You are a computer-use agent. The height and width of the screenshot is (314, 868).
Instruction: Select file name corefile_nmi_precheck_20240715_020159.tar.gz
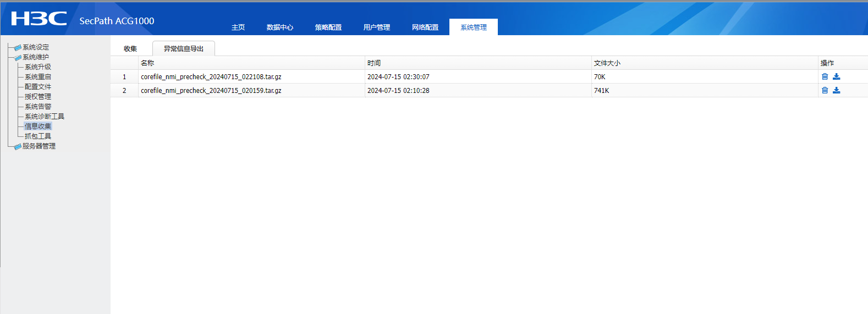click(x=211, y=91)
